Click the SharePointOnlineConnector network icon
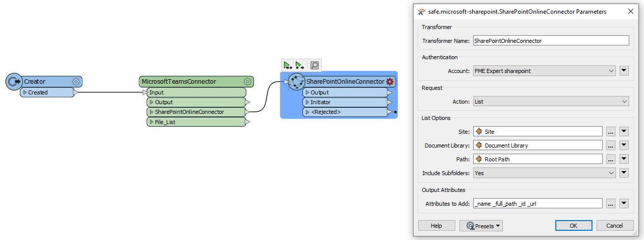This screenshot has height=240, width=644. click(296, 82)
